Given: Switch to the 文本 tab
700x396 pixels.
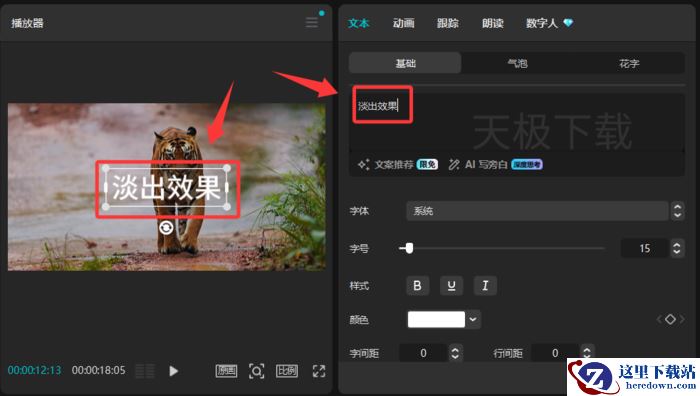Looking at the screenshot, I should 358,23.
